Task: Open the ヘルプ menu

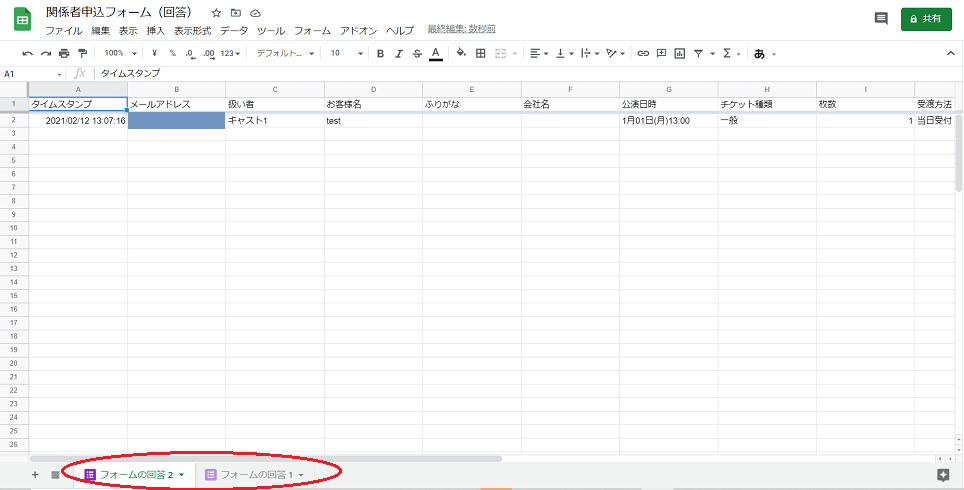Action: point(400,30)
